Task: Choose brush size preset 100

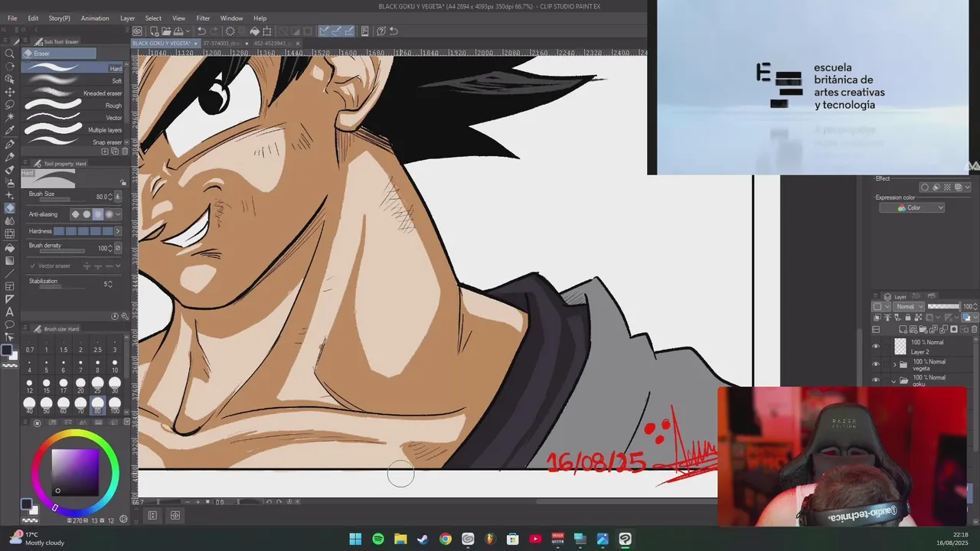Action: 115,405
